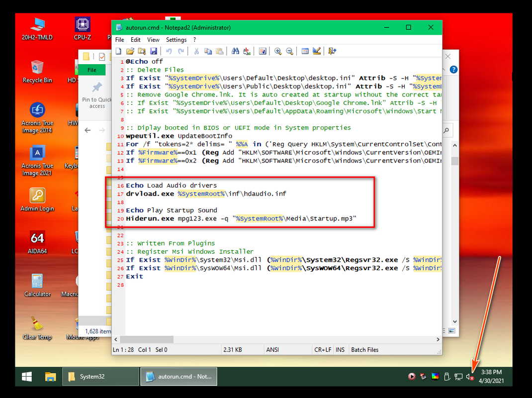This screenshot has width=532, height=398.
Task: Open the File menu in Notepad2
Action: 119,40
